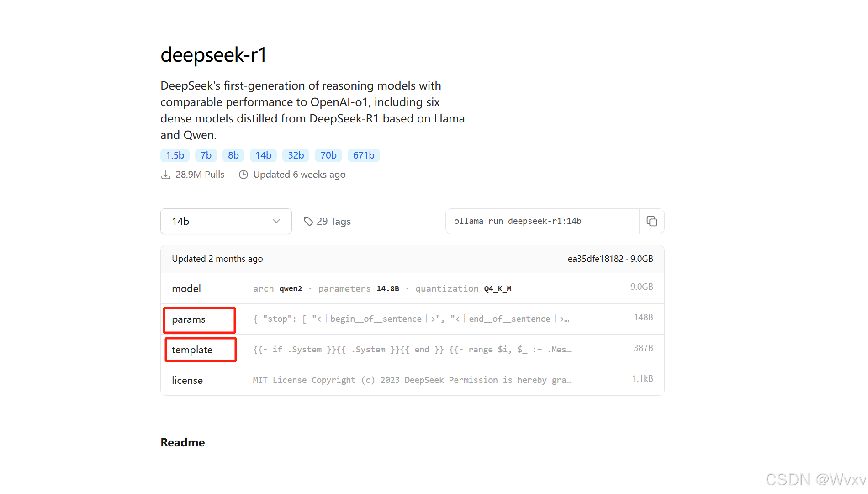Click the deepseek-r1 page title
Screen dimensions: 868x494
[x=214, y=54]
